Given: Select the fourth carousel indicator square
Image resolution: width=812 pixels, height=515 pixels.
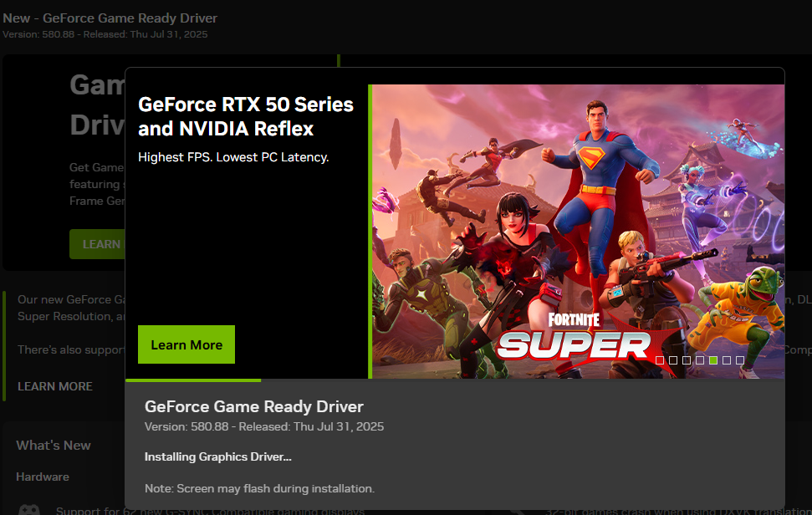Looking at the screenshot, I should point(700,360).
